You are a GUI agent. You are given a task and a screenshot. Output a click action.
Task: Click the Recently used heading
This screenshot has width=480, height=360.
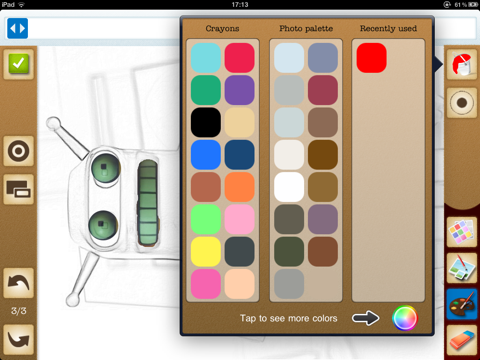pos(388,29)
